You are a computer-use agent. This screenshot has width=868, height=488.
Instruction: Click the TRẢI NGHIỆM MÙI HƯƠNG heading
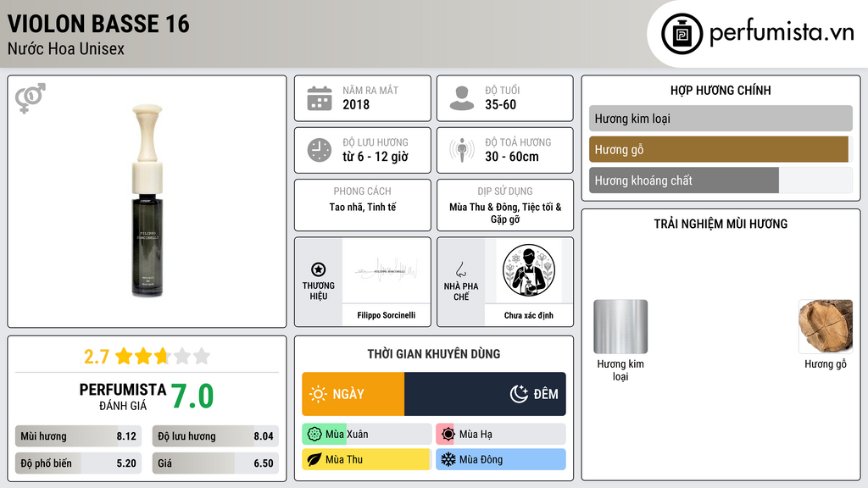click(721, 224)
